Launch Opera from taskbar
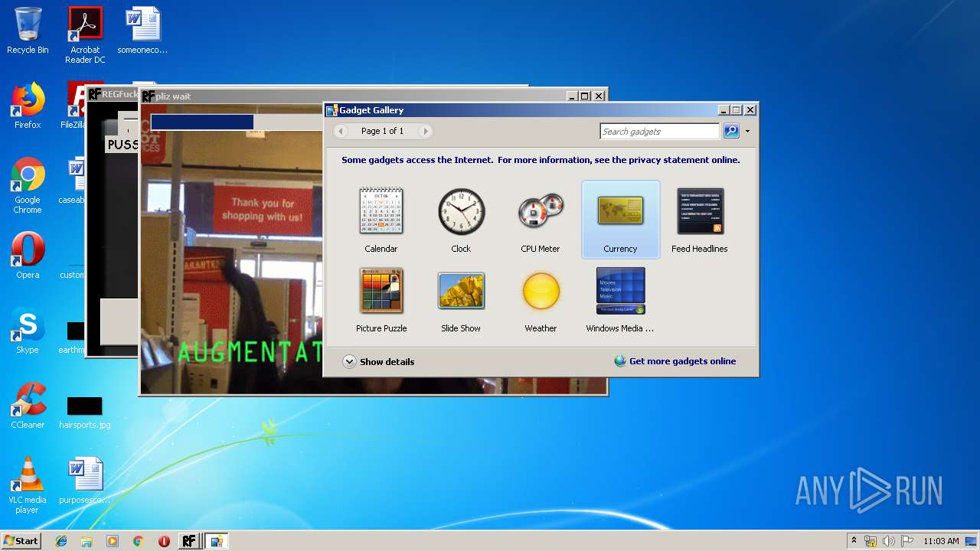 pos(164,541)
